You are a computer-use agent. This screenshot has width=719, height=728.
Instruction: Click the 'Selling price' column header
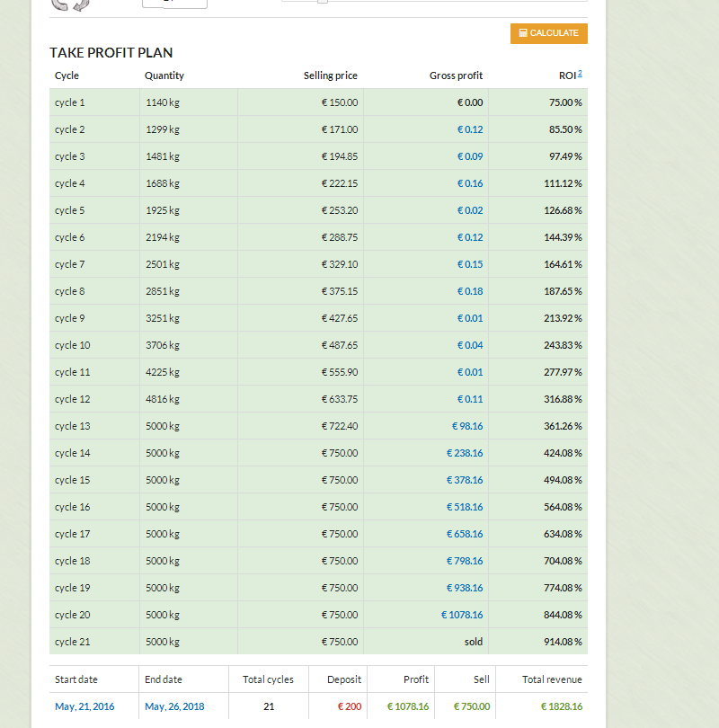pos(331,75)
